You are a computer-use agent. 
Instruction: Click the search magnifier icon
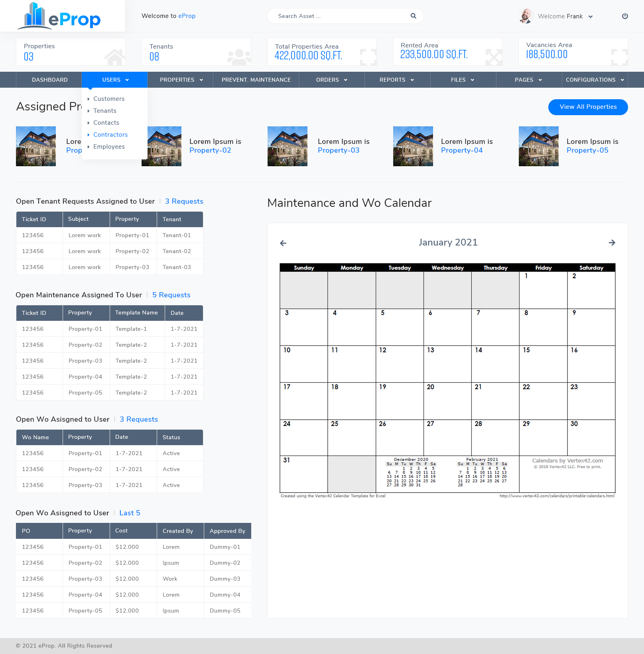point(413,16)
